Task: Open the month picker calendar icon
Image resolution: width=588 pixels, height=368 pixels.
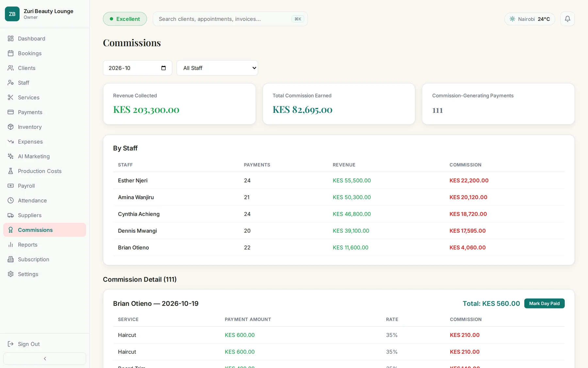Action: [x=164, y=68]
